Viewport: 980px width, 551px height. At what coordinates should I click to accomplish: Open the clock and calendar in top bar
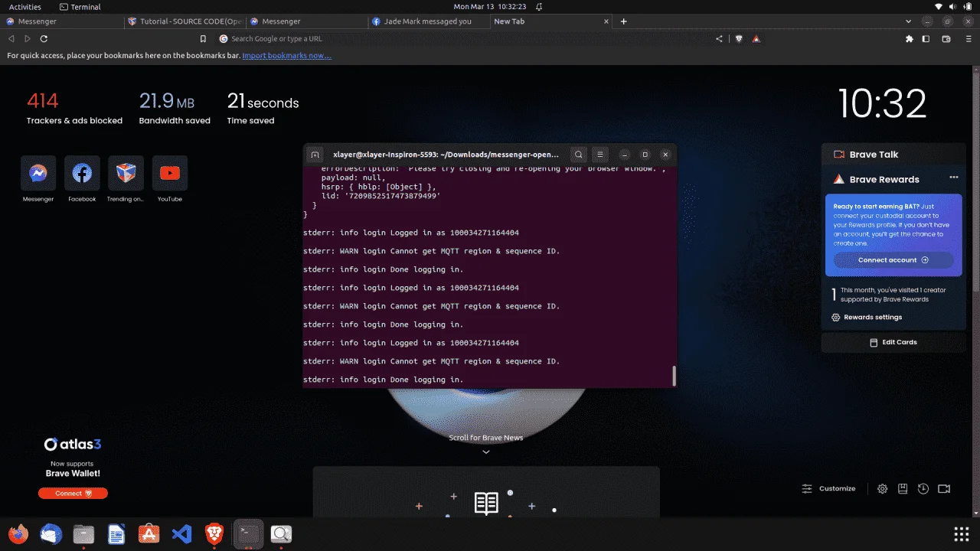click(489, 6)
